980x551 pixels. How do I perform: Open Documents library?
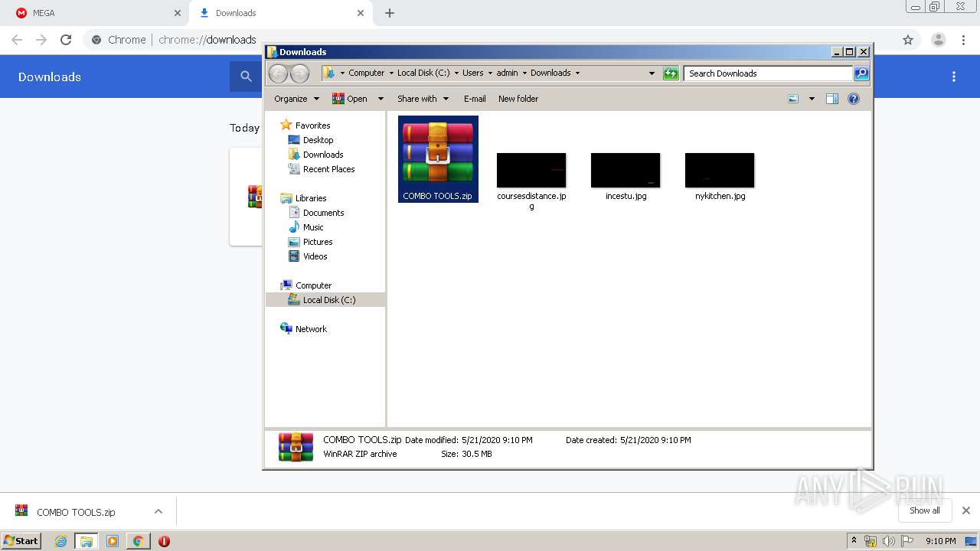tap(323, 213)
